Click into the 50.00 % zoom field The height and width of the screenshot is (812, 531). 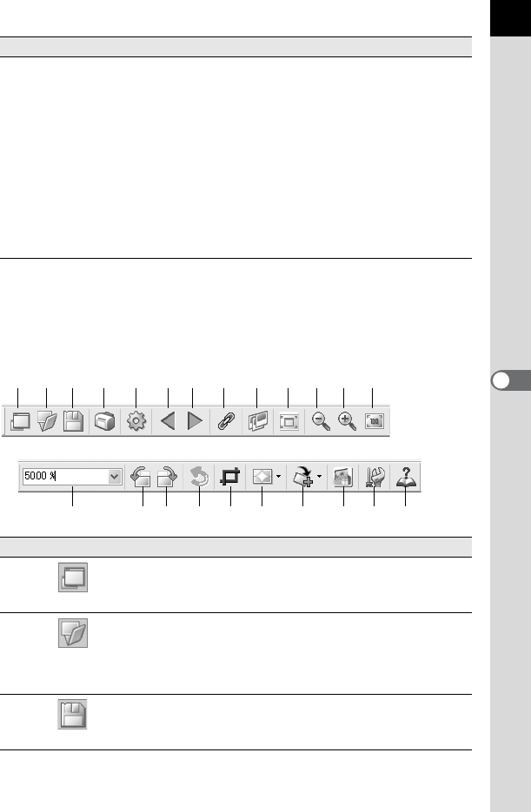pos(65,477)
